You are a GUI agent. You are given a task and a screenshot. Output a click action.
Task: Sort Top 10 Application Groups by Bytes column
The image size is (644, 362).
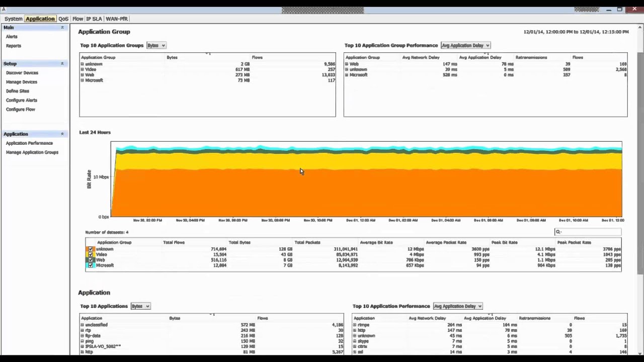click(x=172, y=57)
